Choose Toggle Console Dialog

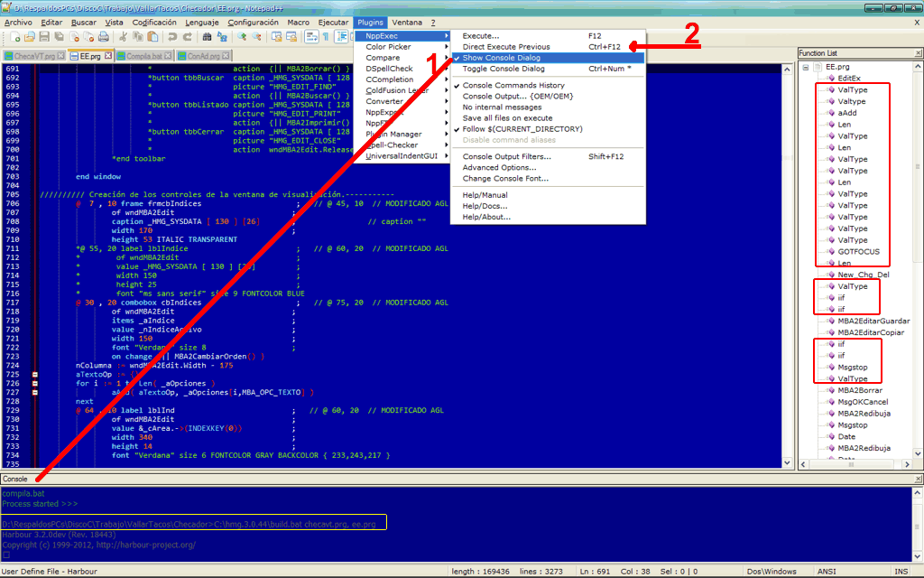(548, 69)
